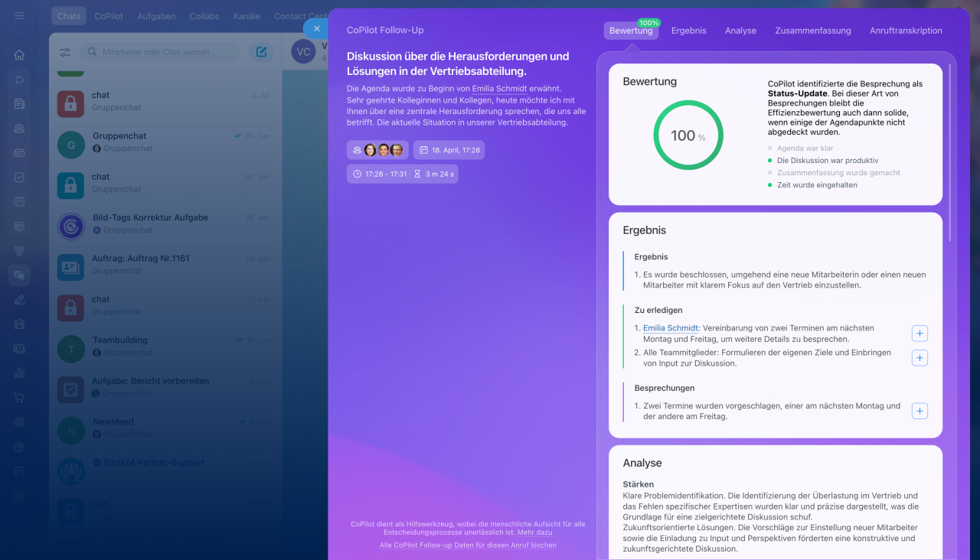Close the CoPilot Follow-Up panel

coord(317,28)
